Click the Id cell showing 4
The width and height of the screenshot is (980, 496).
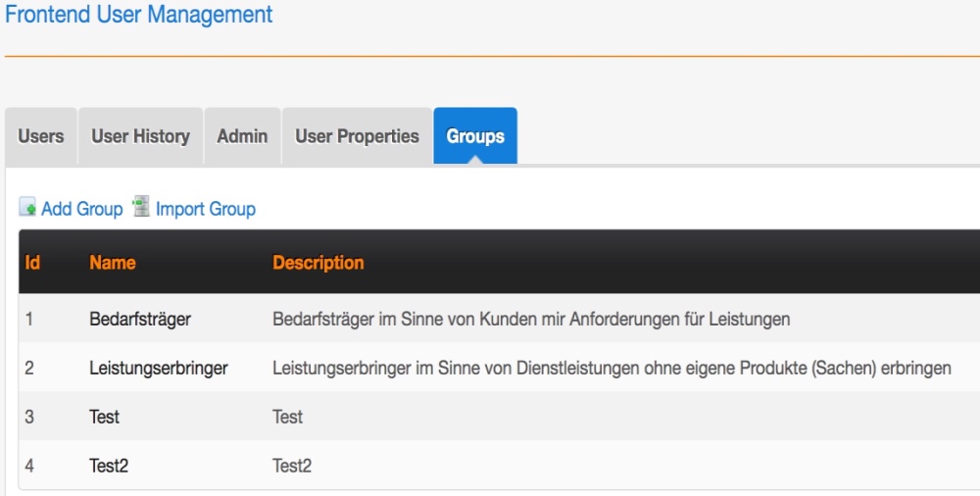coord(29,467)
